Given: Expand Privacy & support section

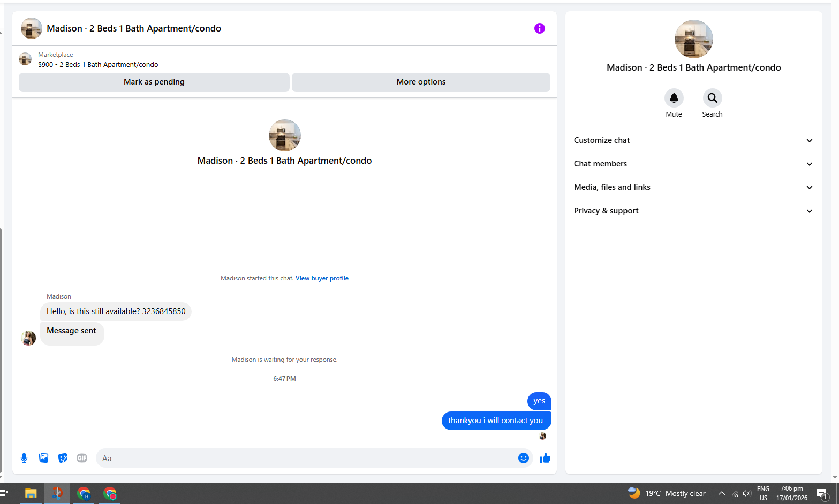Looking at the screenshot, I should [x=693, y=211].
